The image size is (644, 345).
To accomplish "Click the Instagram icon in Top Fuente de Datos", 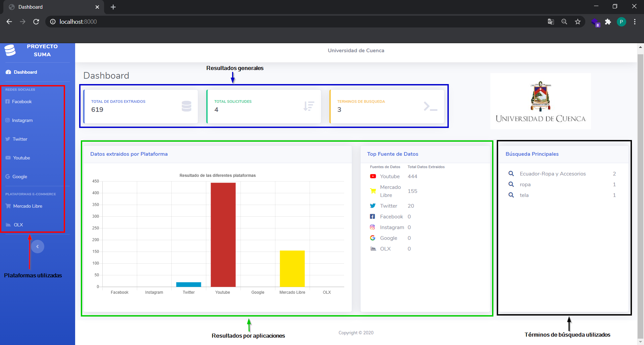I will coord(372,227).
